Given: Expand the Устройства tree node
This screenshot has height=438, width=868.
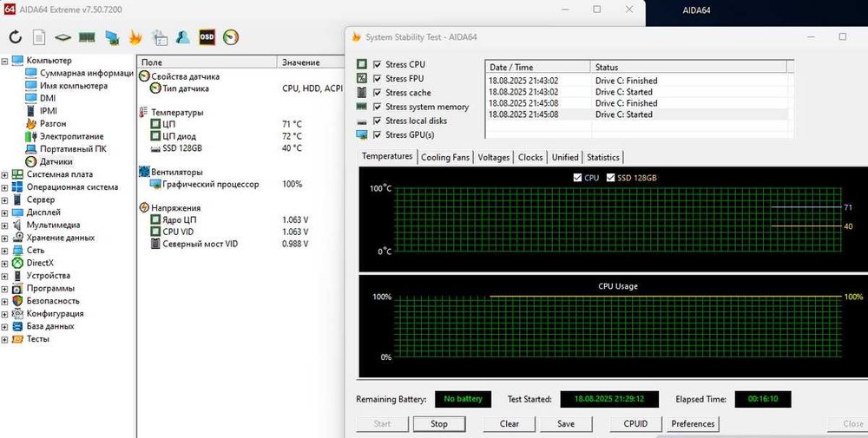Looking at the screenshot, I should tap(4, 276).
